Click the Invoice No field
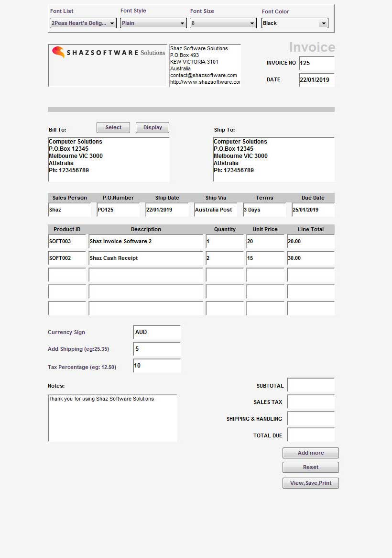 pyautogui.click(x=316, y=63)
